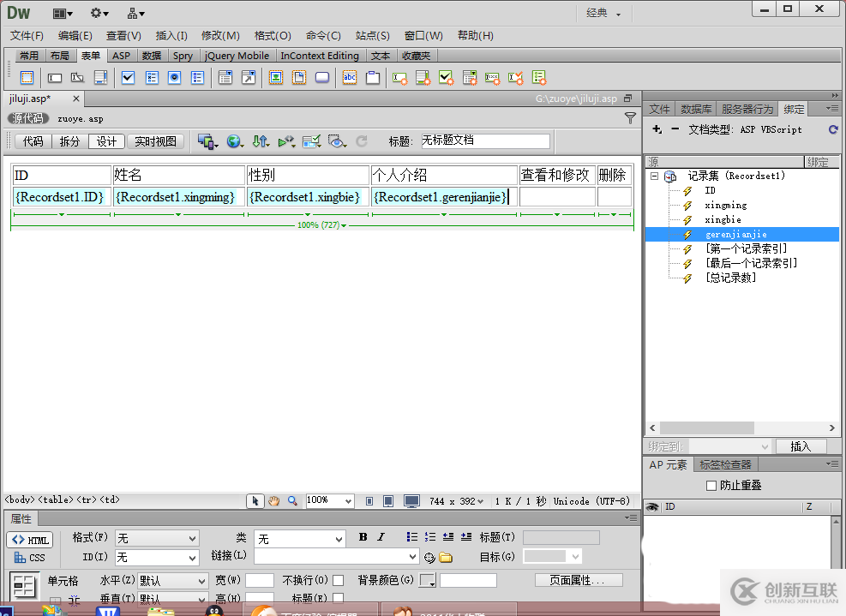Insert a file field element
The width and height of the screenshot is (846, 616).
[299, 78]
